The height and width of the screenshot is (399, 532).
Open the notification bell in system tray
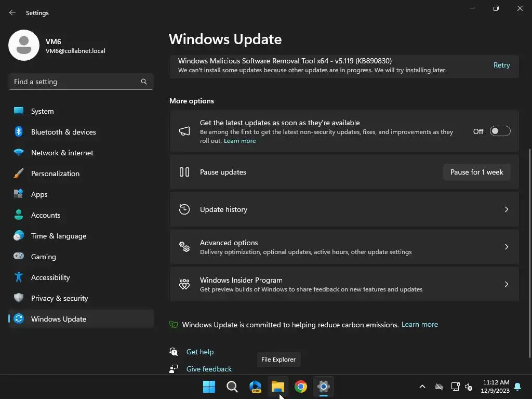coord(518,387)
